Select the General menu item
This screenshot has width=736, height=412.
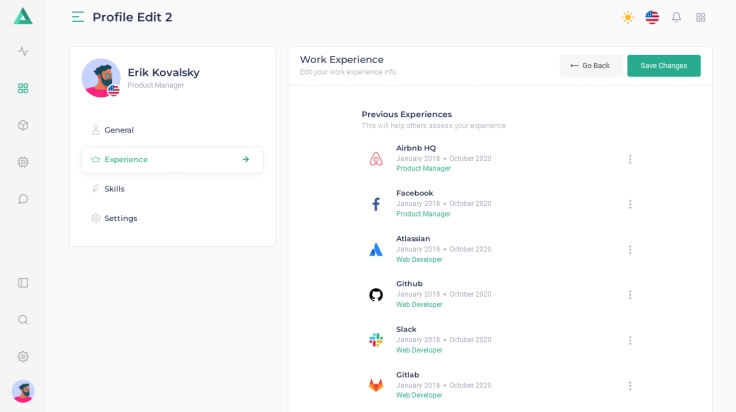[x=119, y=130]
